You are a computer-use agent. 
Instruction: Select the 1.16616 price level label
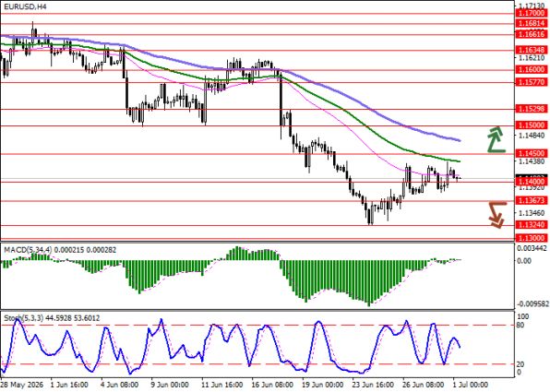click(532, 34)
